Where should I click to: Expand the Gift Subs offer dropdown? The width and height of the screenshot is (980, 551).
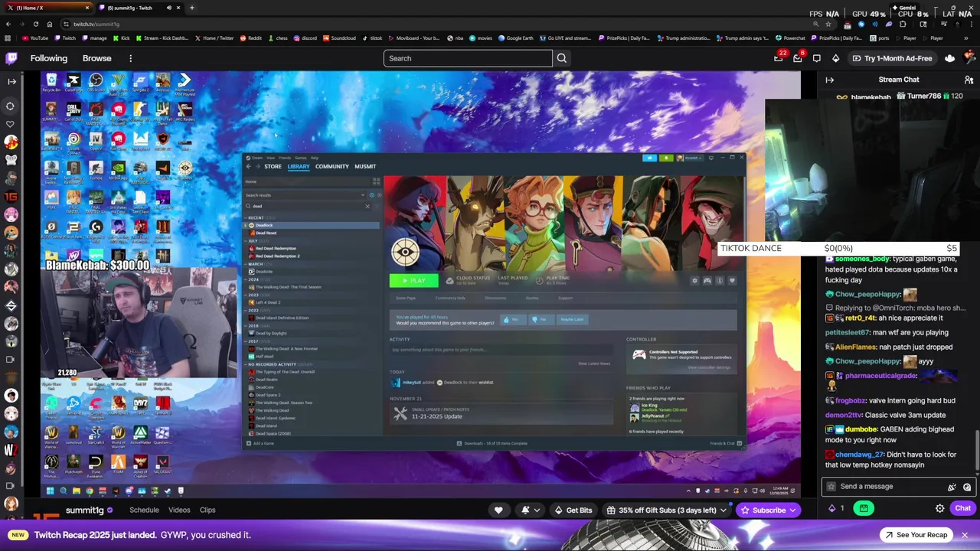click(x=723, y=510)
